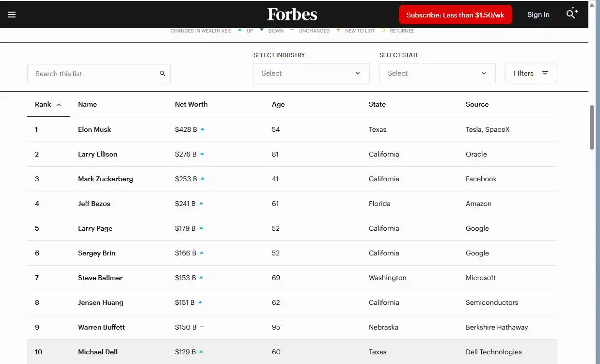Open the hamburger menu icon
Image resolution: width=600 pixels, height=364 pixels.
(x=12, y=15)
